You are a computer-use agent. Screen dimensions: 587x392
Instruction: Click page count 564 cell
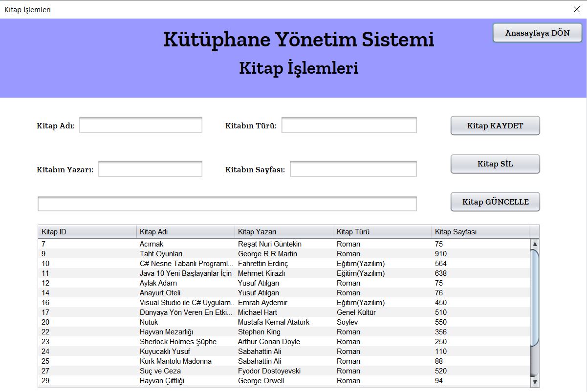(481, 264)
